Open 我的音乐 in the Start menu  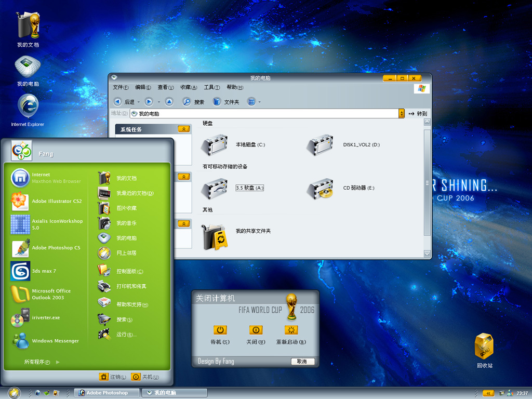click(117, 223)
